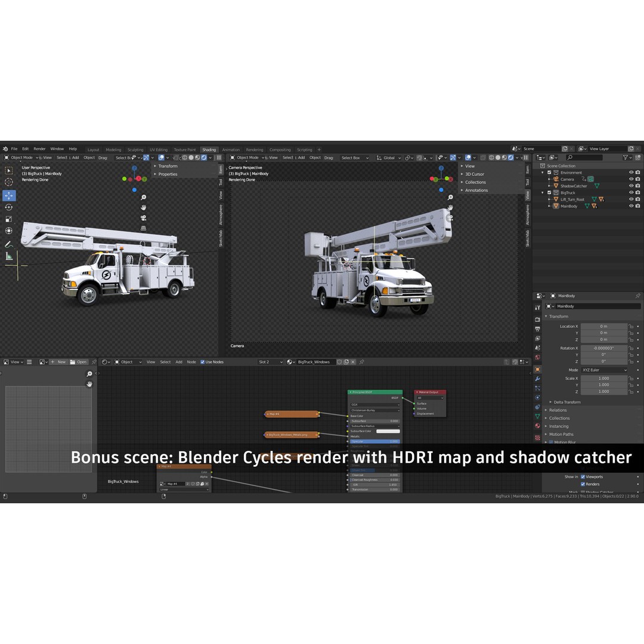Open the Object Data green triangle tab
Screen dimensions: 644x644
538,416
